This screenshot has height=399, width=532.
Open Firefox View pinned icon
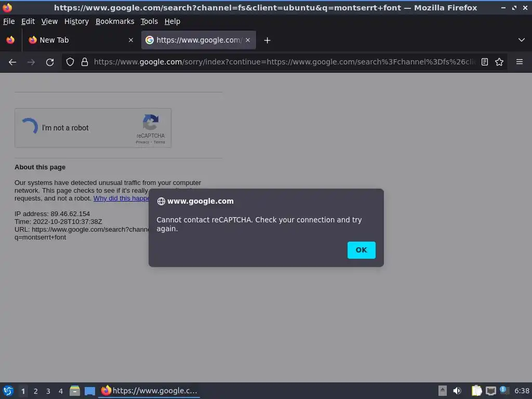[10, 40]
